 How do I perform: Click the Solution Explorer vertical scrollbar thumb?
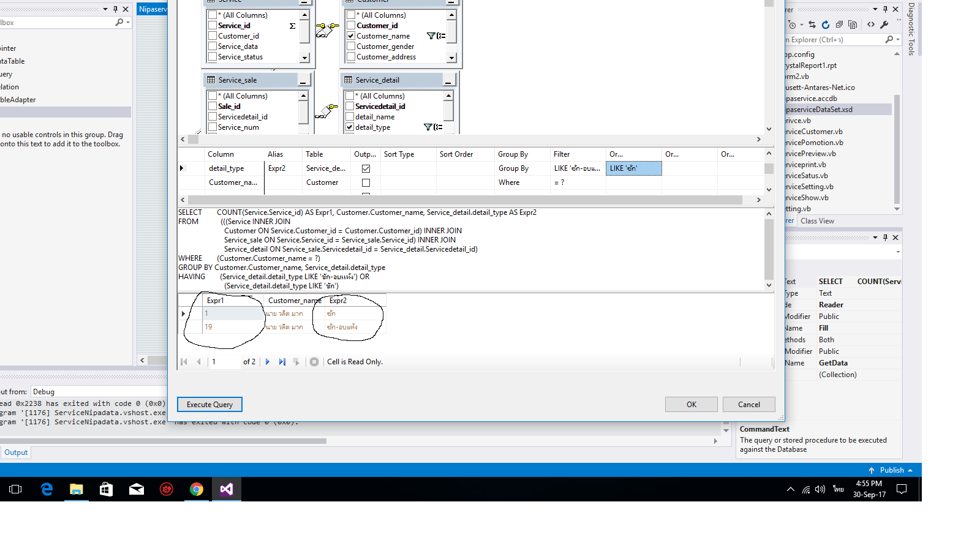click(897, 149)
